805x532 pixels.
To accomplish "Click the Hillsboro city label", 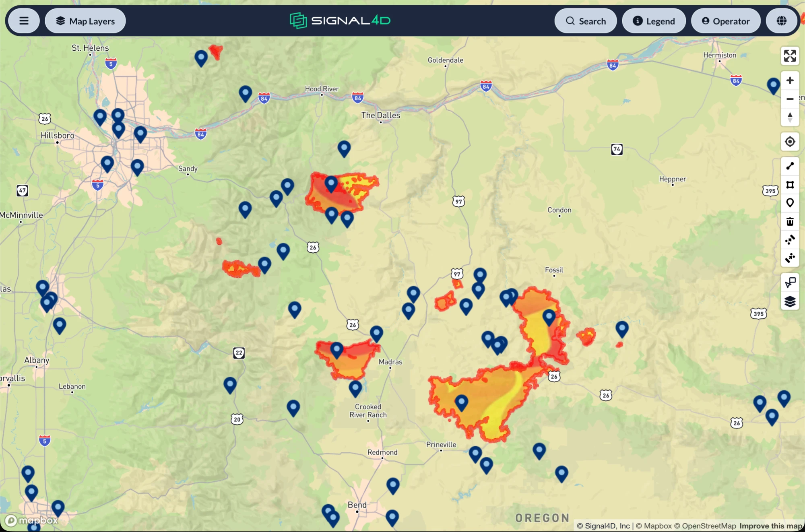I will [58, 136].
